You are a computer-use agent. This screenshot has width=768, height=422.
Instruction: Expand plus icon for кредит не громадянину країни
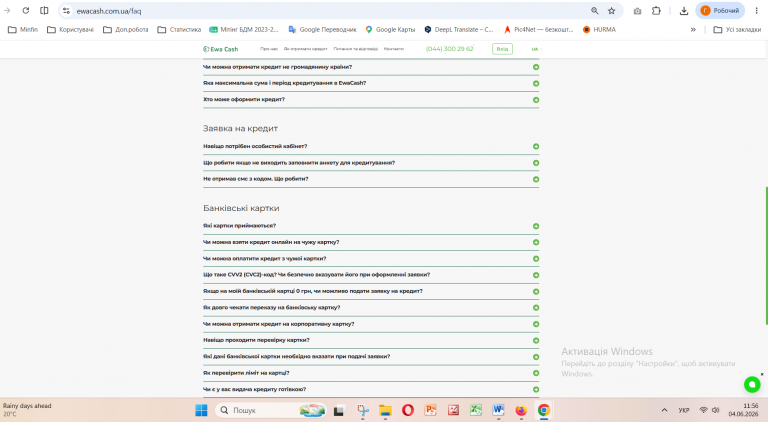(536, 67)
